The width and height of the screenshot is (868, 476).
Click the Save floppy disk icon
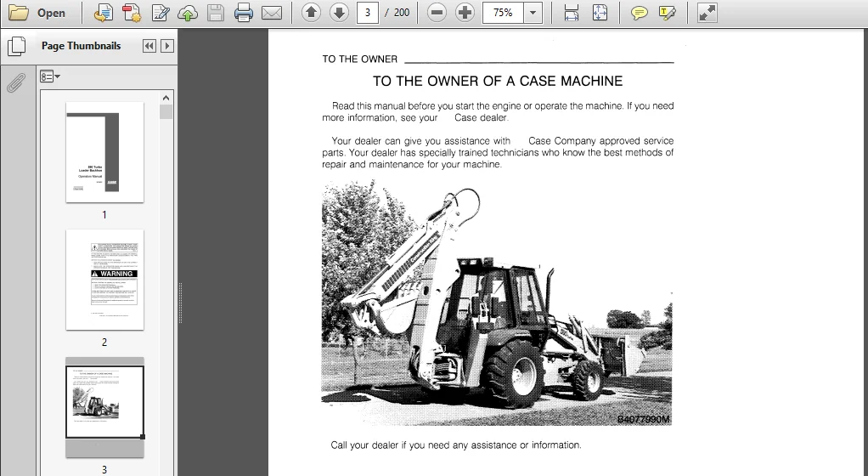point(216,13)
